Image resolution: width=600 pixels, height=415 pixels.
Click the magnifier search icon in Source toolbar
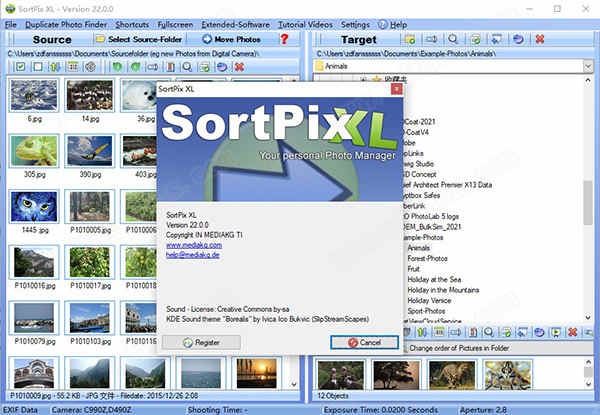coord(187,67)
